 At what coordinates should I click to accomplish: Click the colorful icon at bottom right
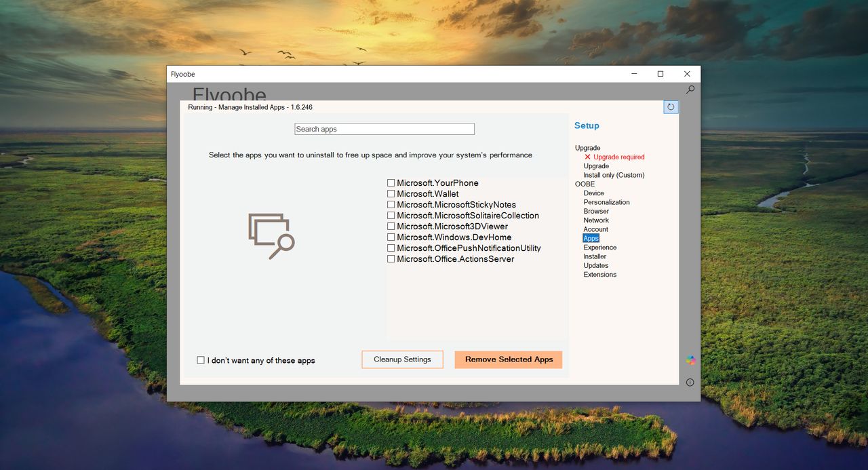point(690,360)
